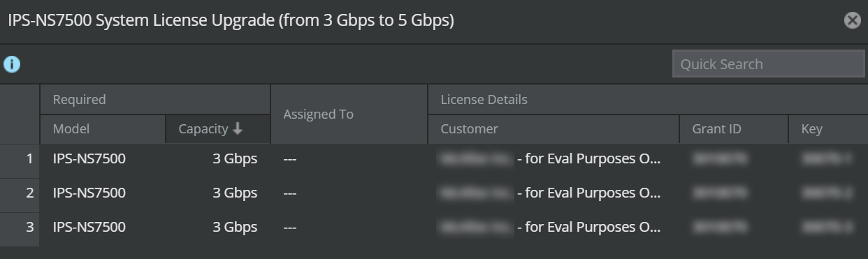Click the License Details group header
The width and height of the screenshot is (868, 259).
pyautogui.click(x=648, y=100)
